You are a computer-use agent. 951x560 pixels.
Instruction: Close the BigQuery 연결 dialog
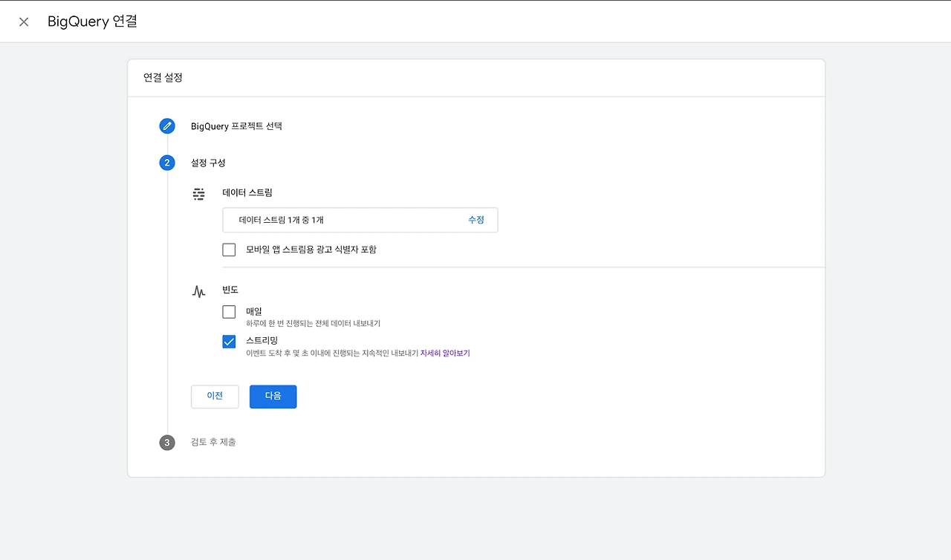24,22
